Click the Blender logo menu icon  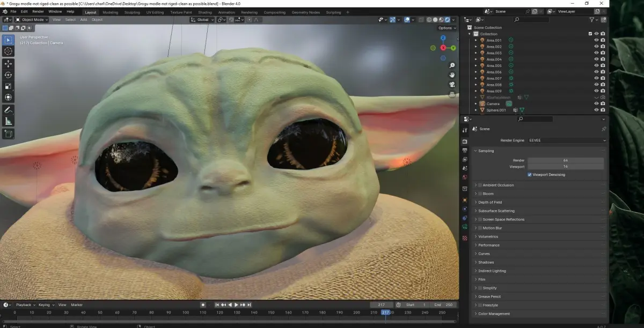[x=4, y=11]
